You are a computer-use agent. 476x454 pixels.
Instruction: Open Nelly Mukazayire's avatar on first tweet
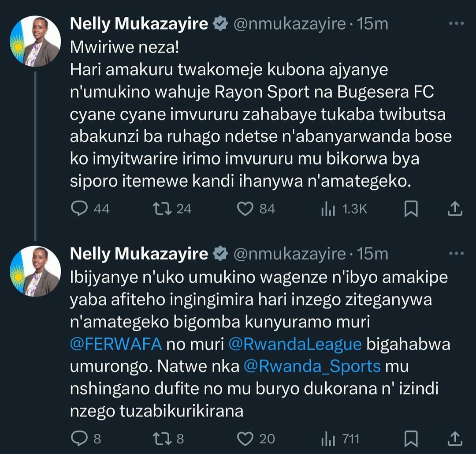[x=35, y=41]
